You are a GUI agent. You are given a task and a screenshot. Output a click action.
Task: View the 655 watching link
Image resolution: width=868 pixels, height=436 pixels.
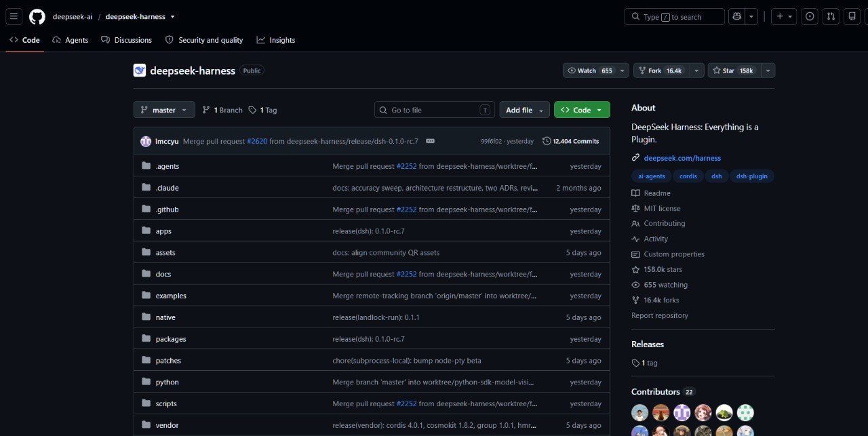click(660, 285)
